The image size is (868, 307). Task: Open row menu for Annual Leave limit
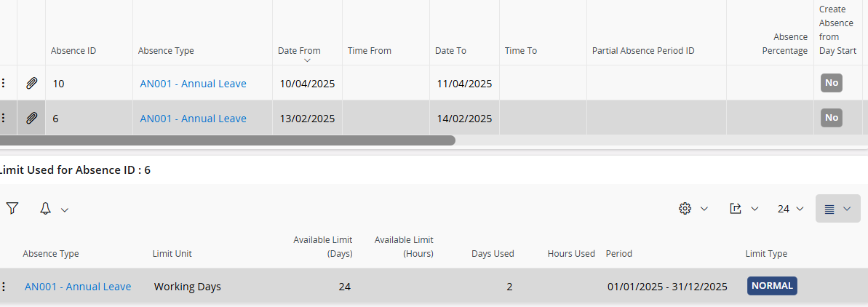point(4,287)
